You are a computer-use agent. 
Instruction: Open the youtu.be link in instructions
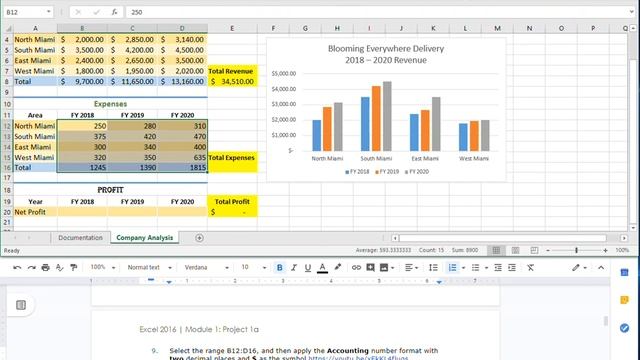coord(358,358)
